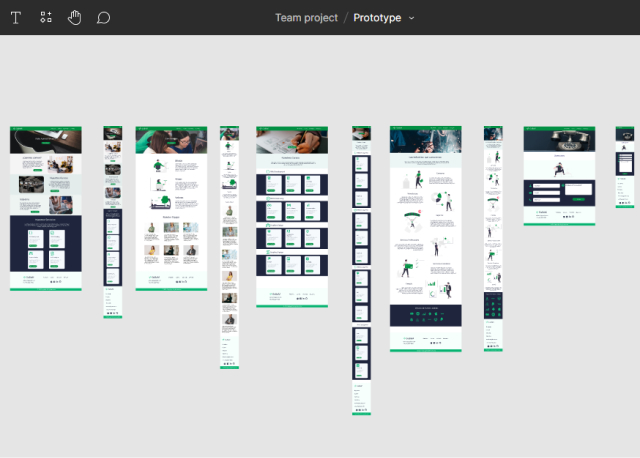The height and width of the screenshot is (458, 640).
Task: Select the small mobile contact frame at far right
Action: click(625, 167)
